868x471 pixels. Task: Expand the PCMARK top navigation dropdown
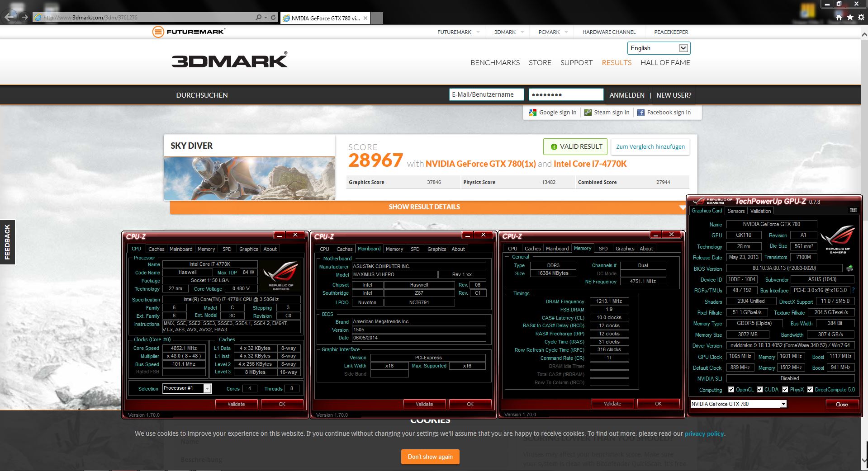[566, 32]
